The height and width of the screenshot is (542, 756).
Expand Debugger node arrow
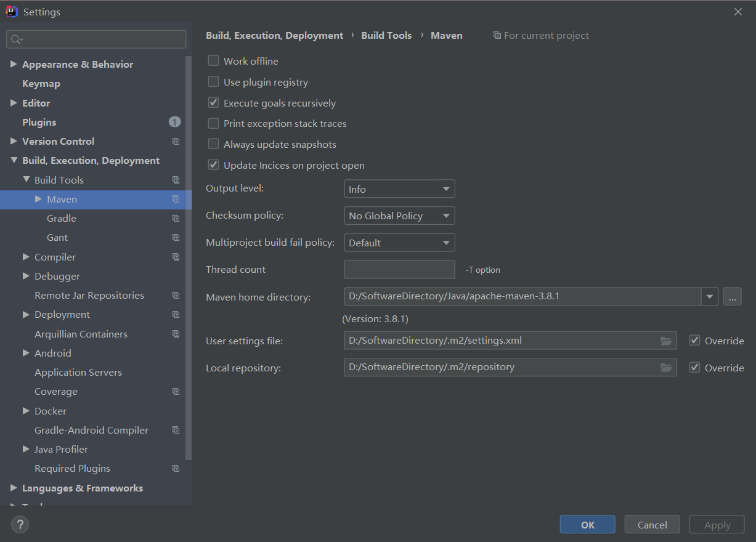[x=26, y=276]
